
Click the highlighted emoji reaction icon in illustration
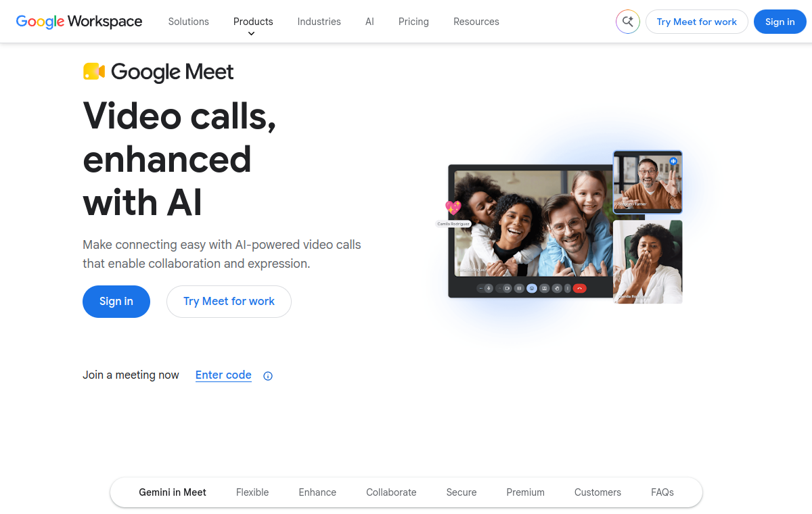pyautogui.click(x=532, y=288)
